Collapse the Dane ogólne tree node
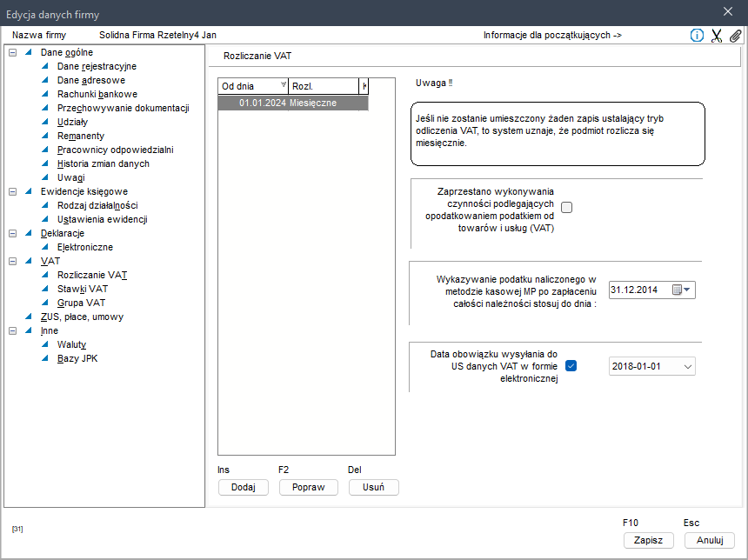The height and width of the screenshot is (560, 748). point(12,52)
